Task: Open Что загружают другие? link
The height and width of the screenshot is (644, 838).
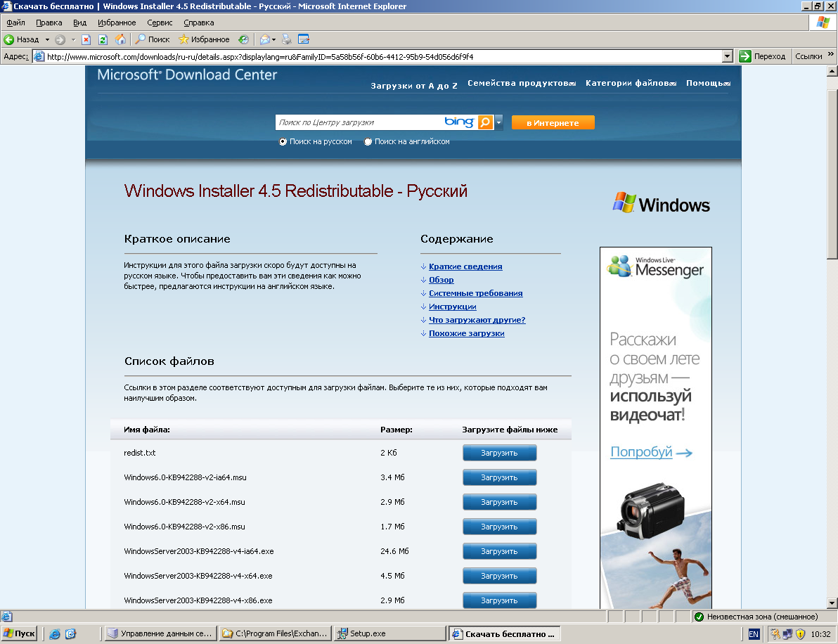Action: (x=477, y=320)
